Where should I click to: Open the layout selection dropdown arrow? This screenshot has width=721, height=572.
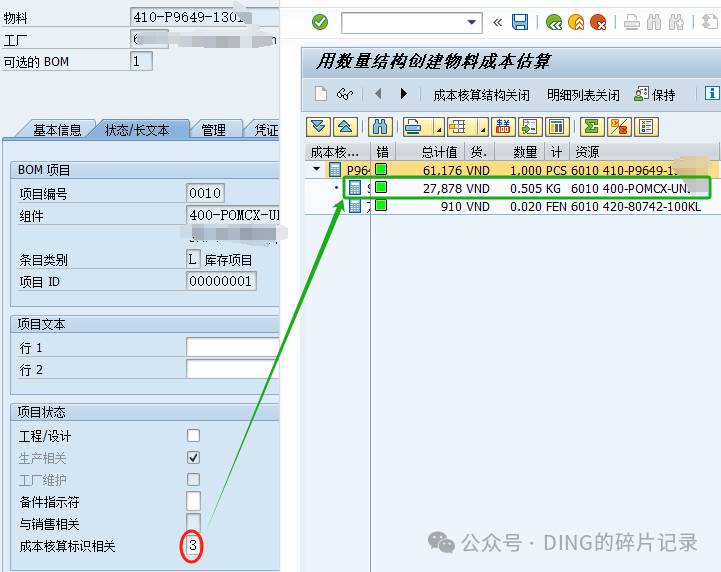(x=482, y=129)
